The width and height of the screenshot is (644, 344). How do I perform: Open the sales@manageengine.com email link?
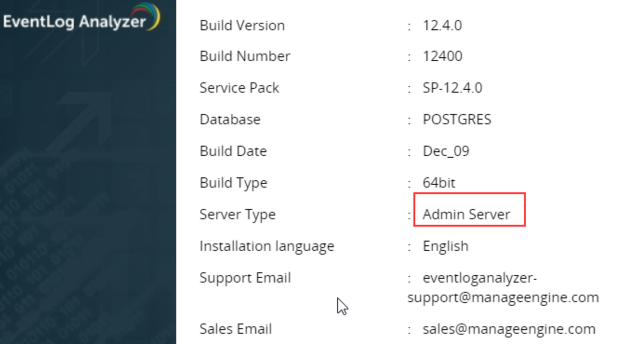coord(509,329)
